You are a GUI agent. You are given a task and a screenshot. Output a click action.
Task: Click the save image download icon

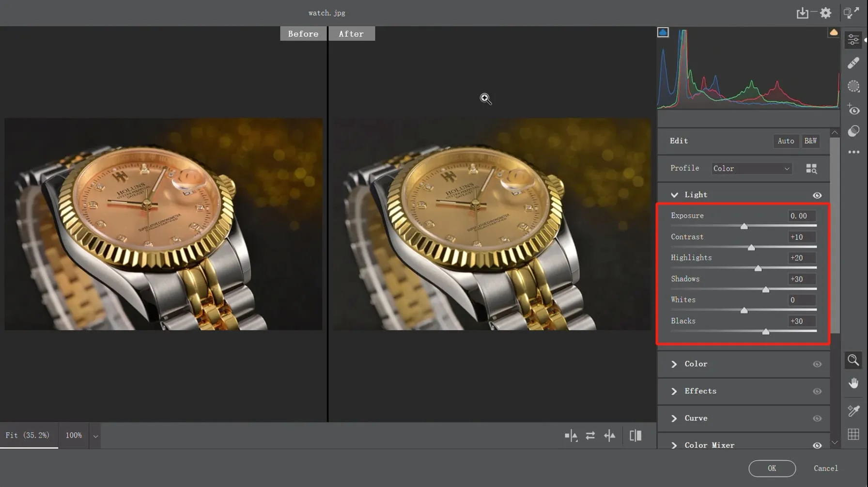pyautogui.click(x=803, y=13)
